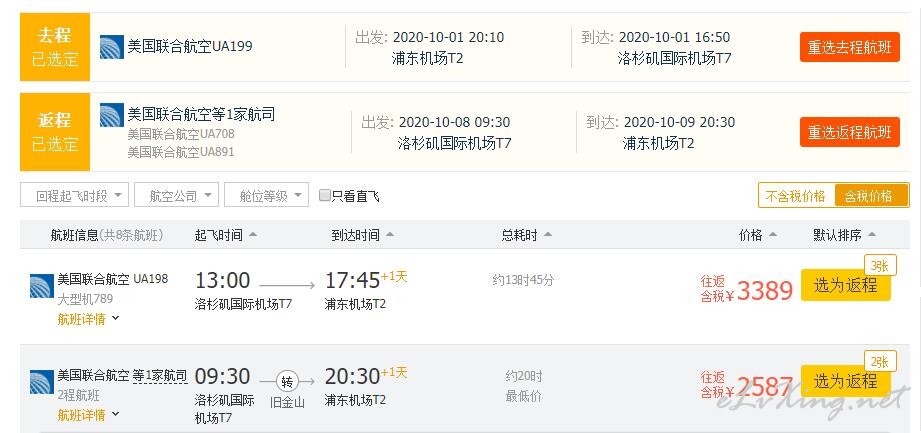The width and height of the screenshot is (921, 433).
Task: Sort by 到达时间 arrow
Action: click(389, 234)
